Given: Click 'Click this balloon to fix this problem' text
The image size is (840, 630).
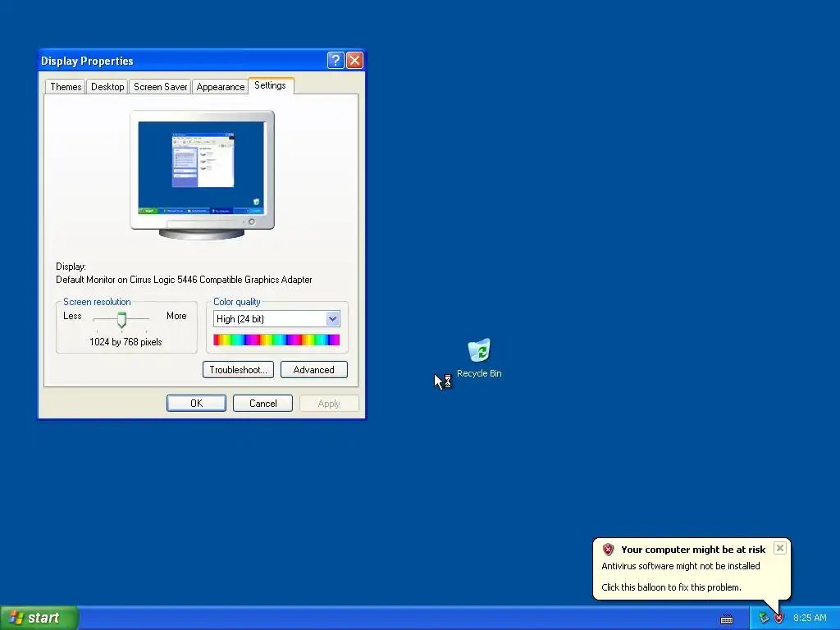Looking at the screenshot, I should (x=671, y=587).
